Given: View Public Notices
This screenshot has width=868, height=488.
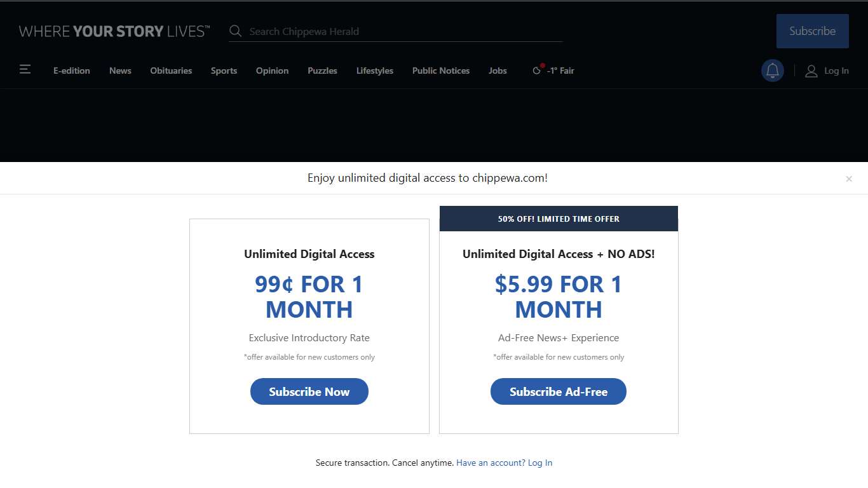Looking at the screenshot, I should (x=440, y=71).
